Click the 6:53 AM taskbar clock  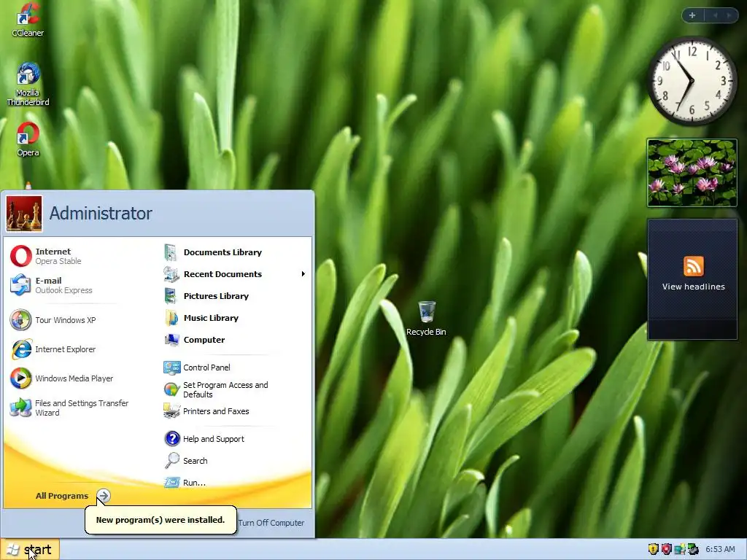coord(720,550)
